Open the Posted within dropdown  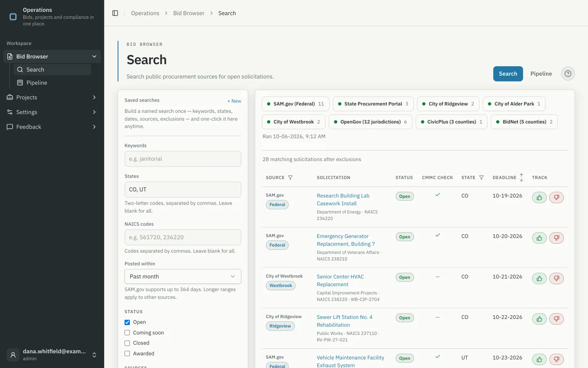point(183,276)
